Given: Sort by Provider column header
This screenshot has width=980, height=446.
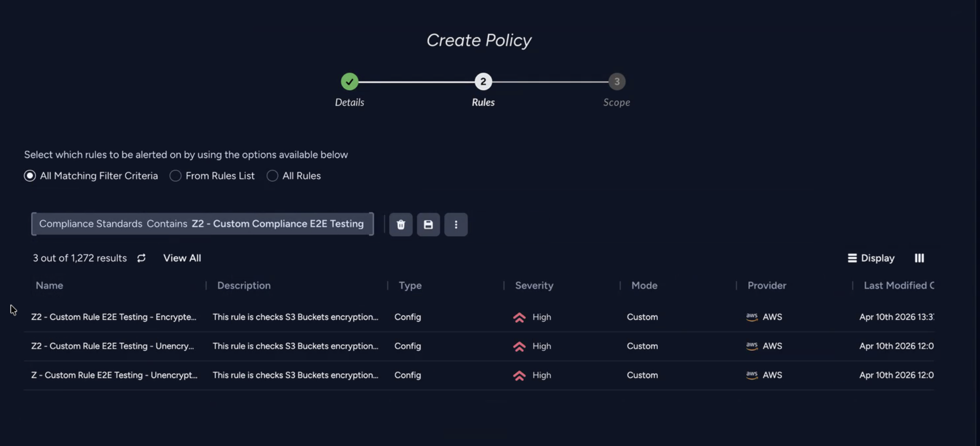Looking at the screenshot, I should coord(767,286).
